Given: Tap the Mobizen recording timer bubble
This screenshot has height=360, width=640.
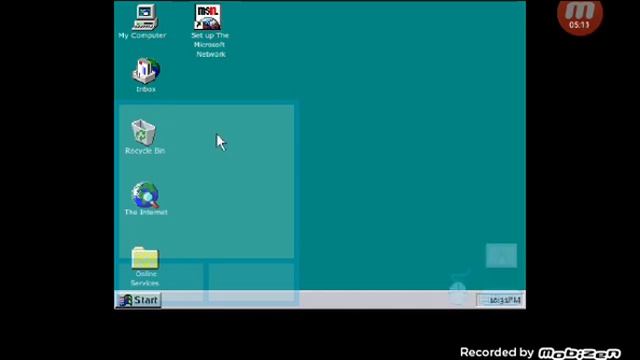Looking at the screenshot, I should 580,17.
